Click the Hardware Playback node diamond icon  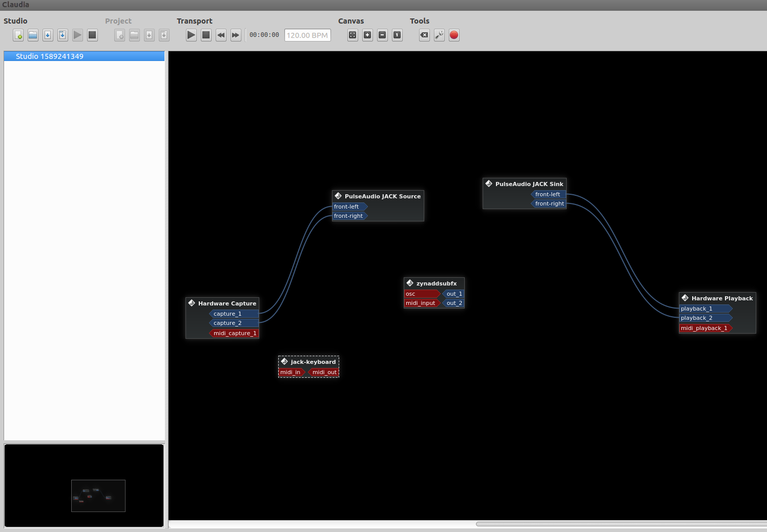tap(685, 298)
